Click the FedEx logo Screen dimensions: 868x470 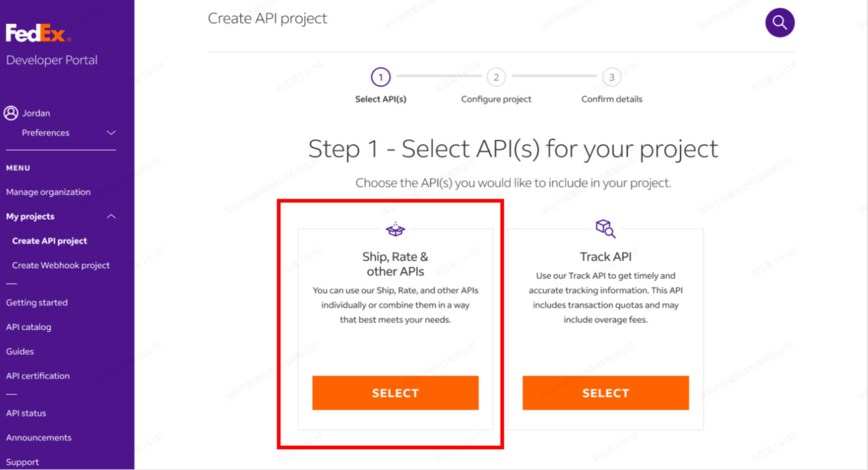pos(38,33)
